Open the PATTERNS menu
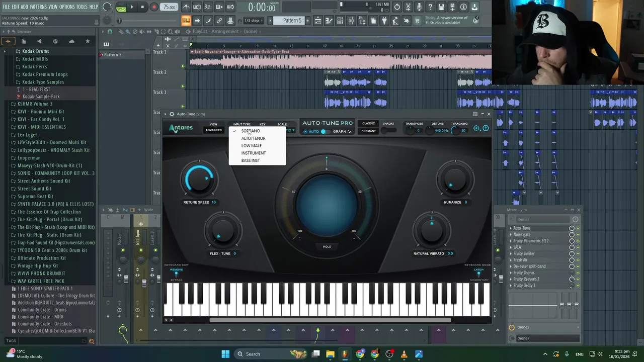 pos(38,7)
